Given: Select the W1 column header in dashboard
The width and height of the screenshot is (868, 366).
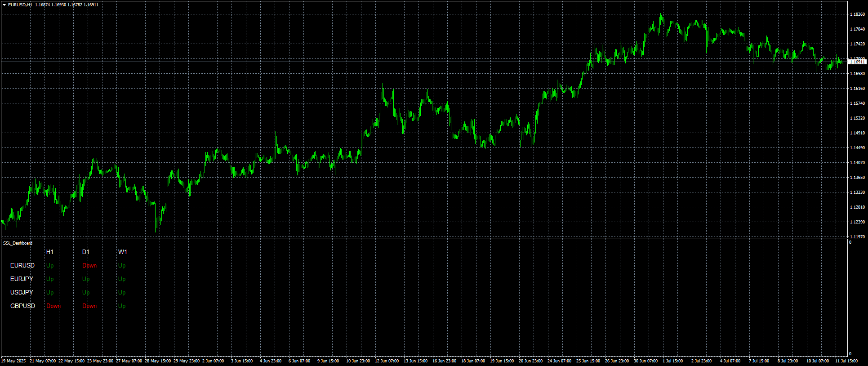Looking at the screenshot, I should click(123, 252).
